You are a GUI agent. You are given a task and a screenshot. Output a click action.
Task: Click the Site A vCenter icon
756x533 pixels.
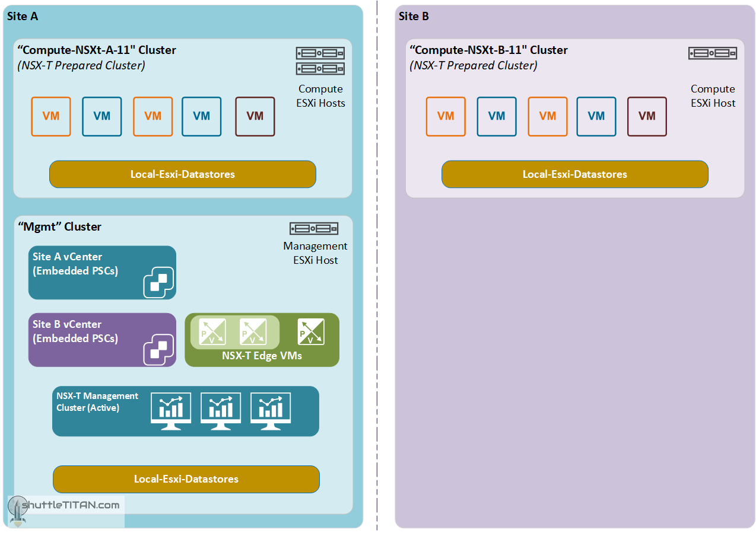click(x=158, y=282)
